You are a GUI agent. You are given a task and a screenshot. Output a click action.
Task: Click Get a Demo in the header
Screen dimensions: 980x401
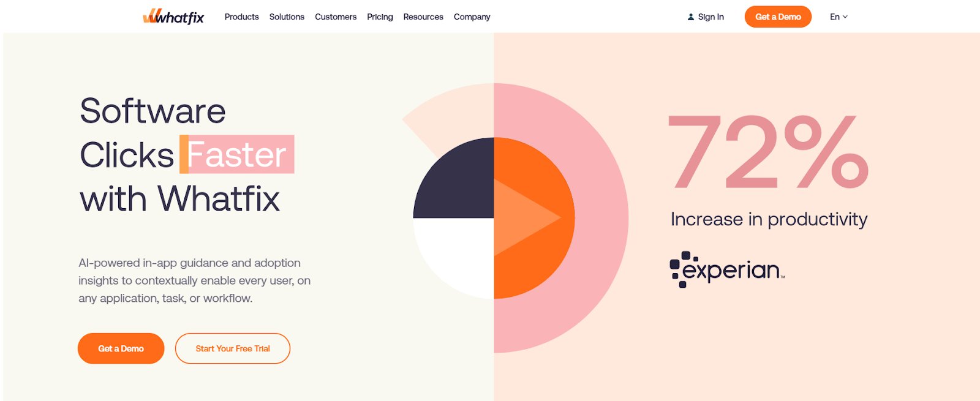[778, 17]
